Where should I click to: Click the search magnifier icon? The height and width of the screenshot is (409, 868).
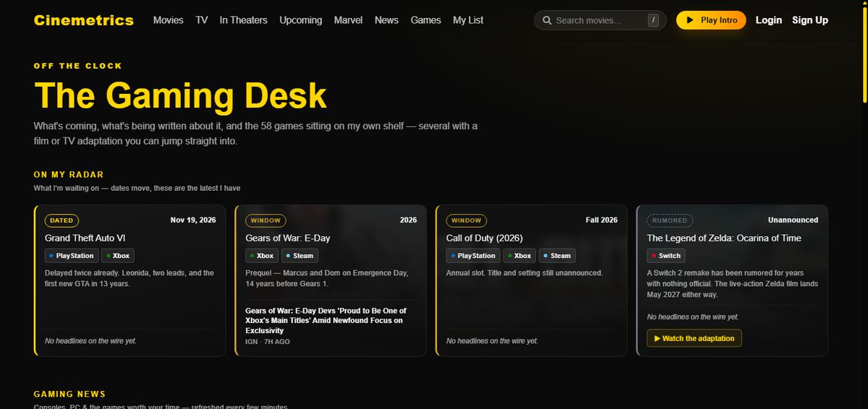coord(547,20)
